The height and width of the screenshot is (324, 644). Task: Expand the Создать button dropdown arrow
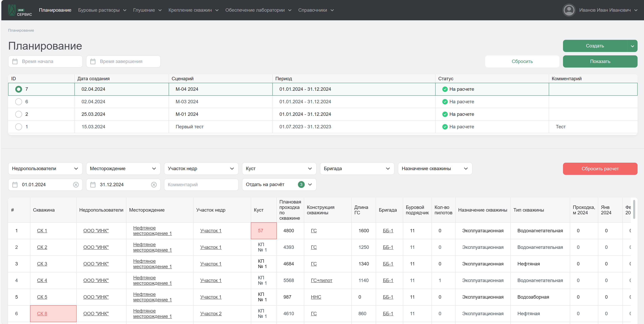[x=632, y=46]
